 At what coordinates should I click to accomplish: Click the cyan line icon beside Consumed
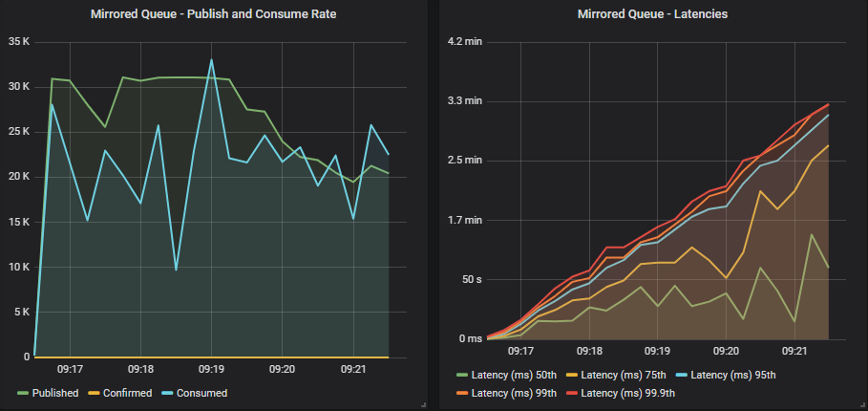tap(168, 393)
